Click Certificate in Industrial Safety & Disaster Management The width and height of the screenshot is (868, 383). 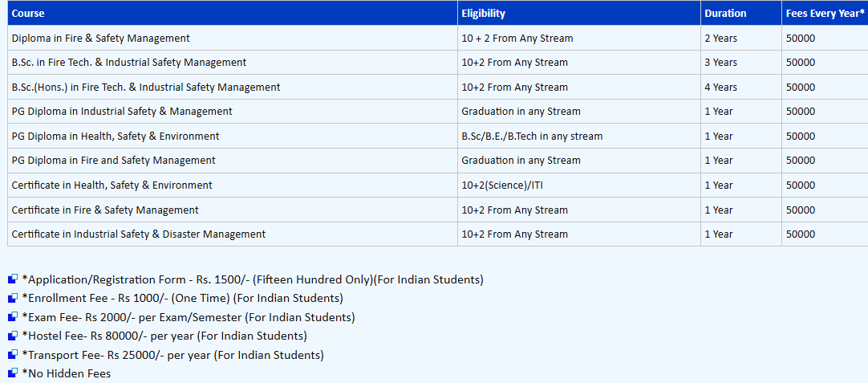pos(138,234)
